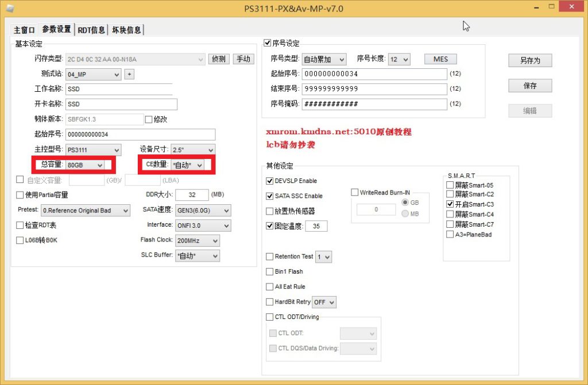Click the 另存为 button

click(x=529, y=60)
